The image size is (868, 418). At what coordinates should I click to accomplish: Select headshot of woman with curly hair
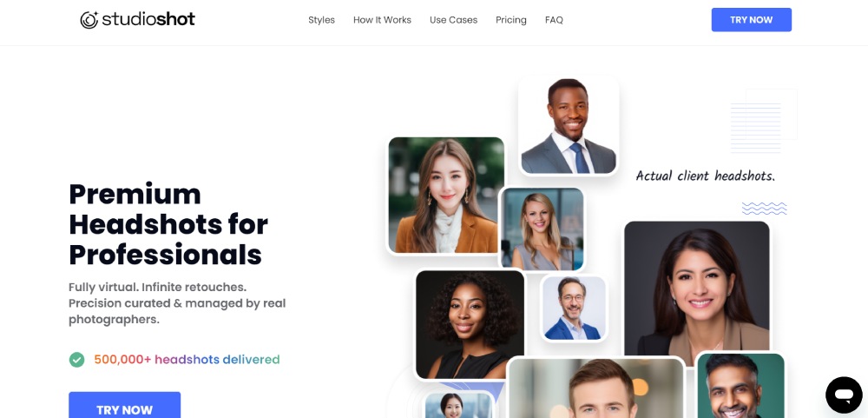[x=470, y=324]
